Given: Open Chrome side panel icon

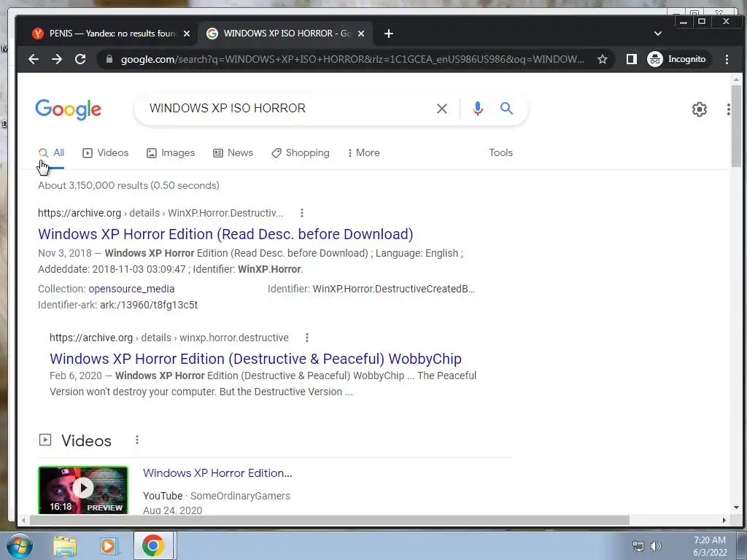Looking at the screenshot, I should 632,59.
